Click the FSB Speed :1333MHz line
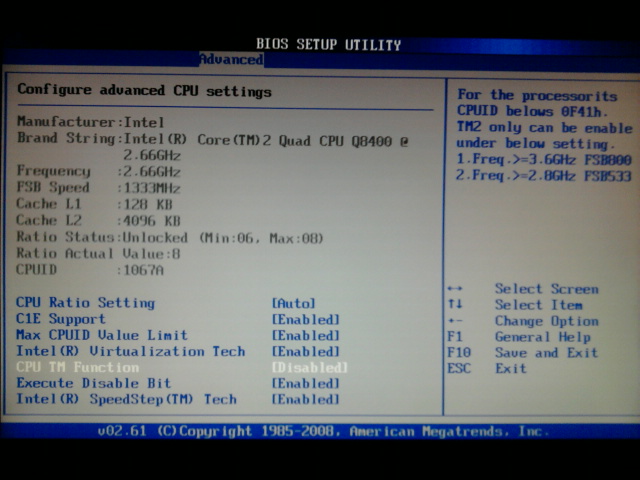This screenshot has width=640, height=480. tap(98, 188)
